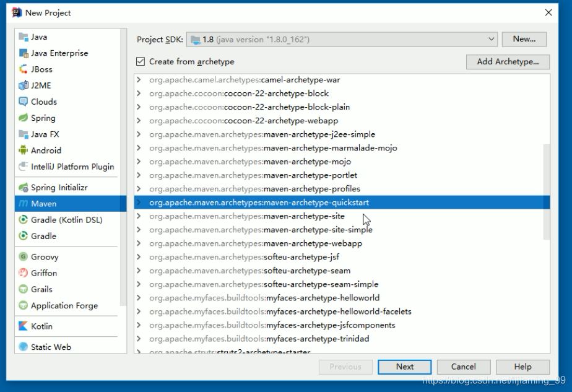The width and height of the screenshot is (572, 392).
Task: Expand maven-archetype-j2ee-simple node
Action: 139,134
